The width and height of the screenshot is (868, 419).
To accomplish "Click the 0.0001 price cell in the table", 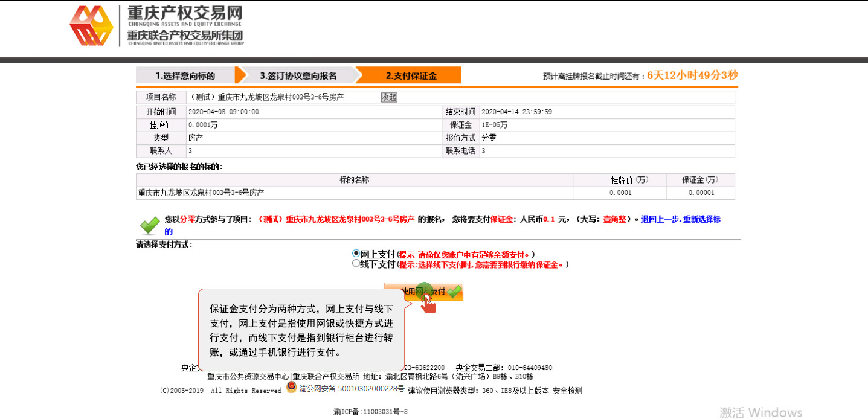I will click(x=620, y=193).
